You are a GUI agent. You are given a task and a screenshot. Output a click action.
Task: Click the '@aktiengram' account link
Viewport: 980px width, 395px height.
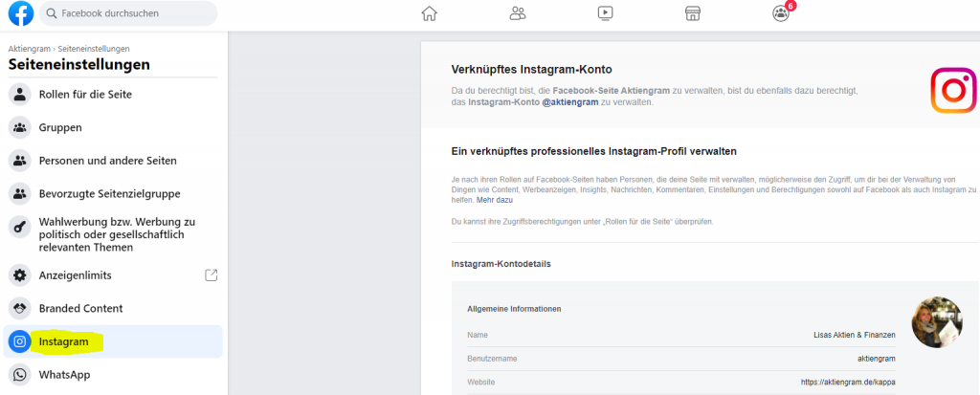coord(570,102)
